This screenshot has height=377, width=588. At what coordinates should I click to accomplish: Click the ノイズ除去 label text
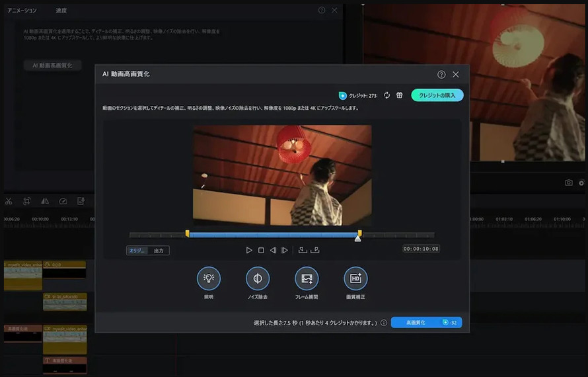[x=258, y=297]
